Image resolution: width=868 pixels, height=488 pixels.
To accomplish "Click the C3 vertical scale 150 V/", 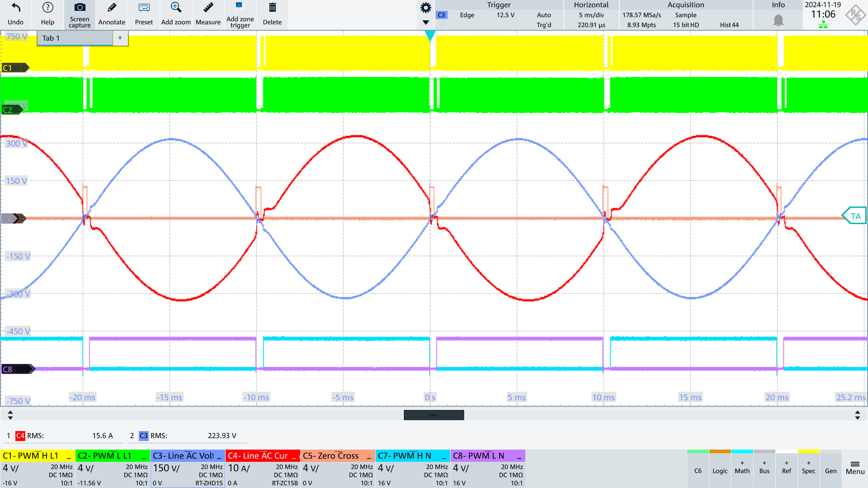I will (166, 468).
